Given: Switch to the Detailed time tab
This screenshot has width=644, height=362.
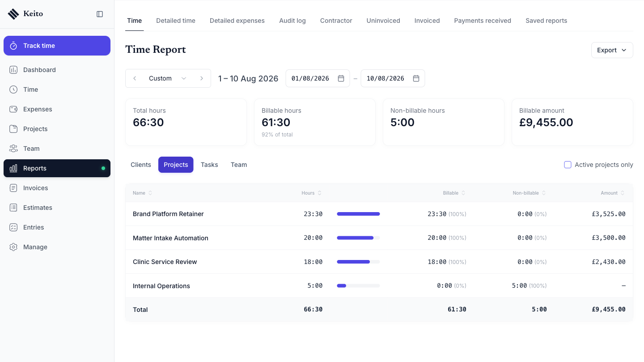Looking at the screenshot, I should click(x=176, y=21).
